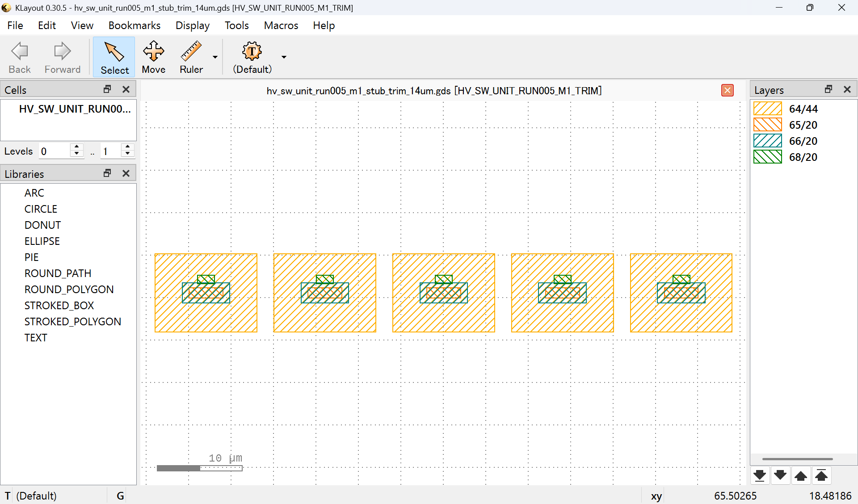Viewport: 858px width, 504px height.
Task: Close the layout view with red X
Action: 727,91
